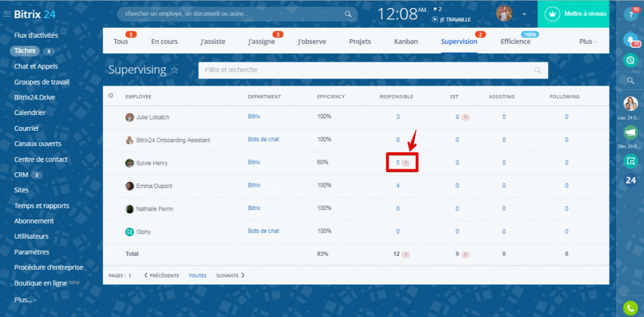Open Paramètres in sidebar
The height and width of the screenshot is (317, 644).
31,252
